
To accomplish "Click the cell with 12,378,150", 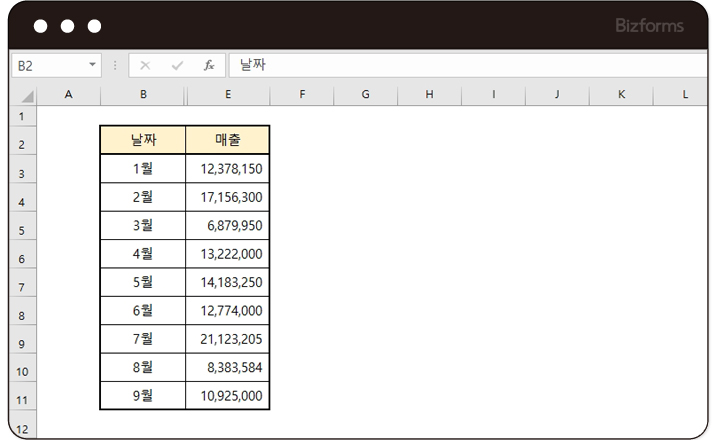I will pyautogui.click(x=228, y=169).
